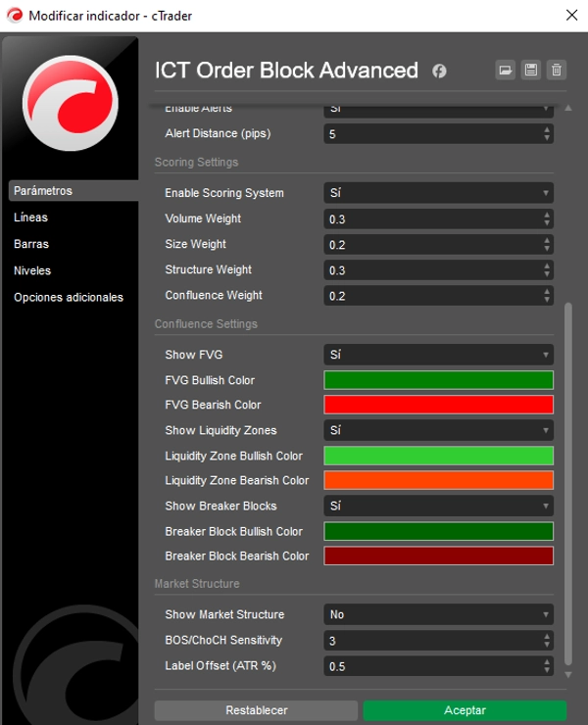Click the Volume Weight input field
588x725 pixels.
point(431,218)
